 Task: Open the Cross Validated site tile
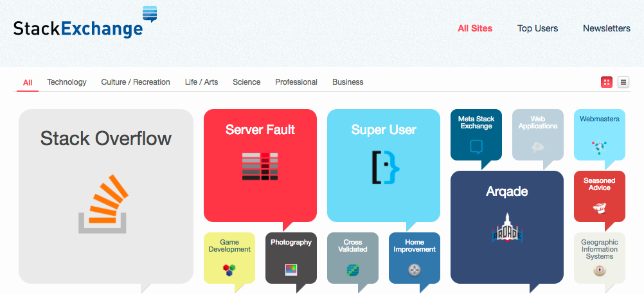[x=352, y=257]
